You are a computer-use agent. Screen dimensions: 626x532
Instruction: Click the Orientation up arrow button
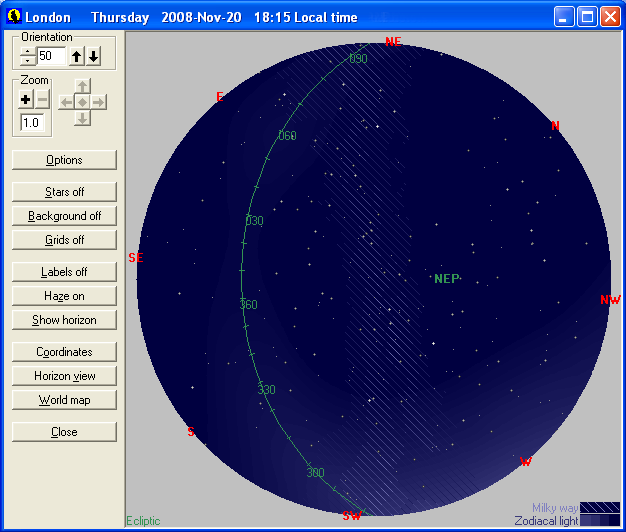pyautogui.click(x=77, y=56)
